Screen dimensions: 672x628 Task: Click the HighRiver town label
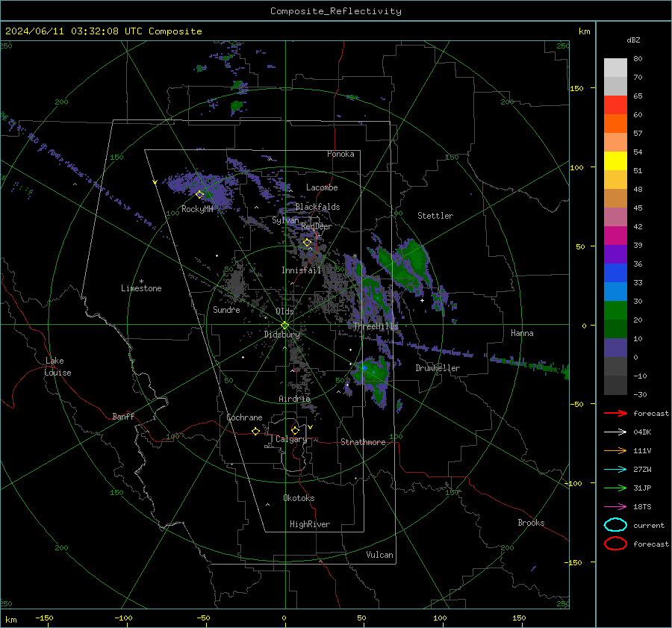[x=310, y=524]
